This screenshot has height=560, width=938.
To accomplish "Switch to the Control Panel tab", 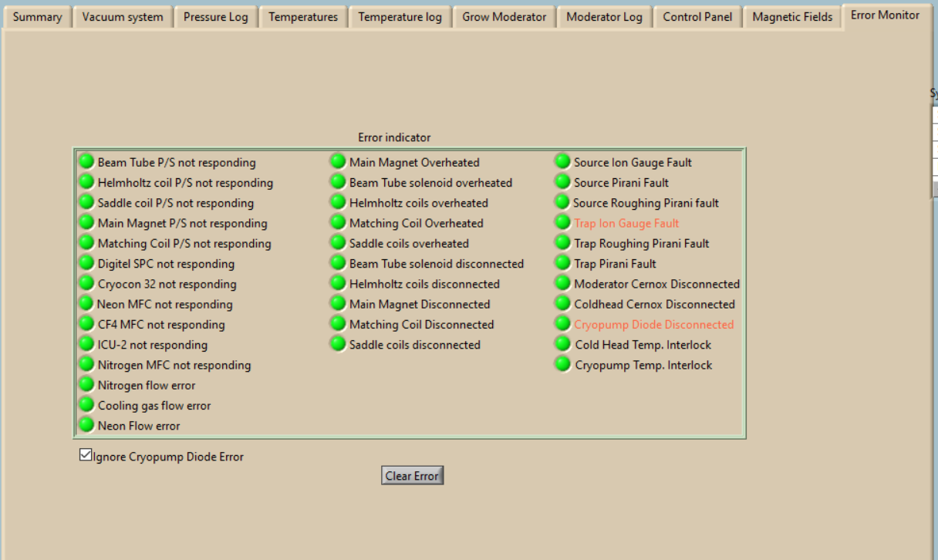I will (x=697, y=17).
